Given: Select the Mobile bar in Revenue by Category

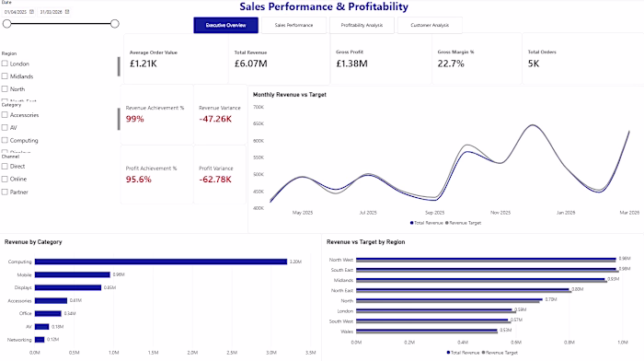Looking at the screenshot, I should pos(73,274).
